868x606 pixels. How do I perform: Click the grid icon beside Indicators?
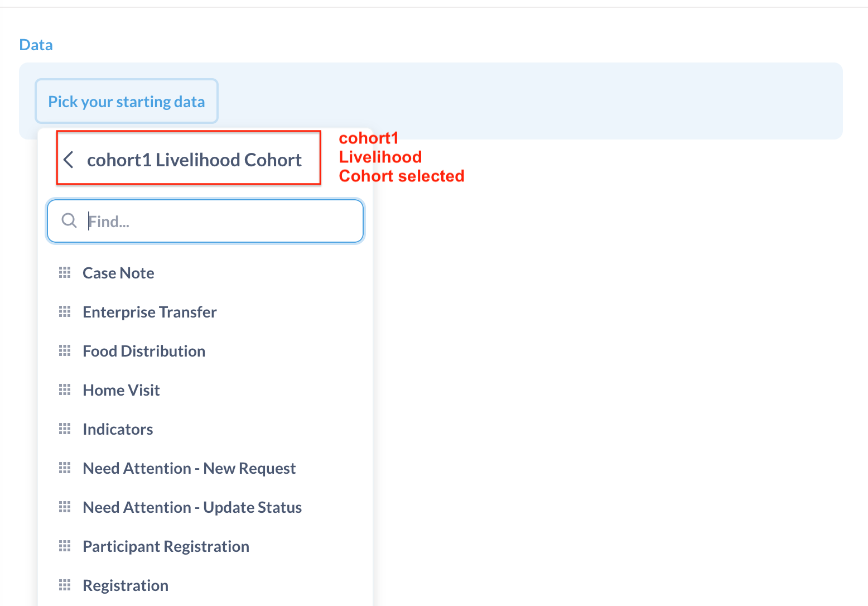(x=65, y=429)
